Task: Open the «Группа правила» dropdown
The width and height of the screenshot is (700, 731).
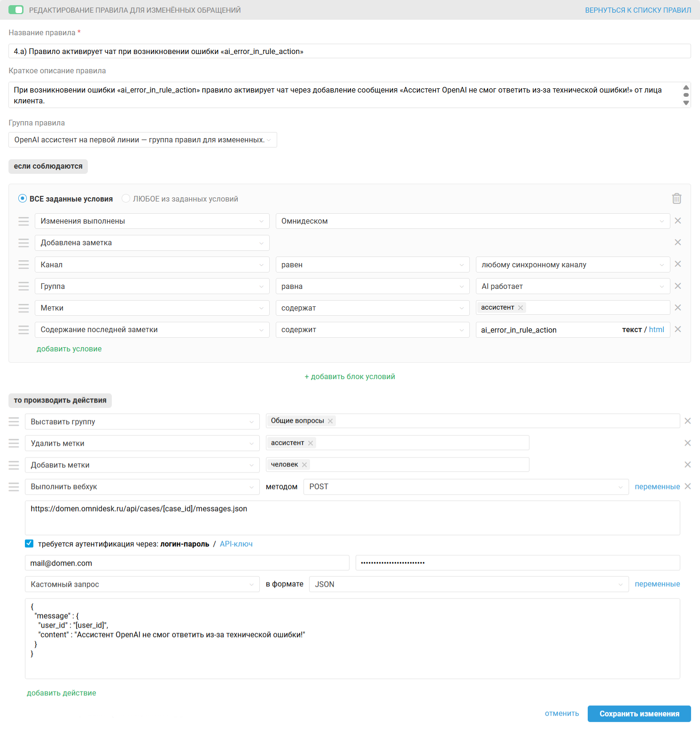Action: click(x=143, y=140)
